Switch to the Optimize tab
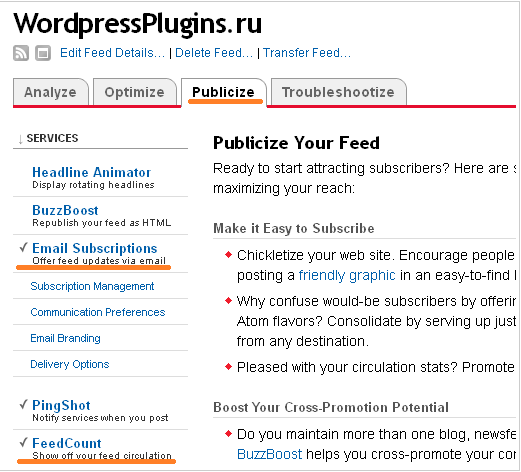Viewport: 521px width, 472px height. pos(135,92)
